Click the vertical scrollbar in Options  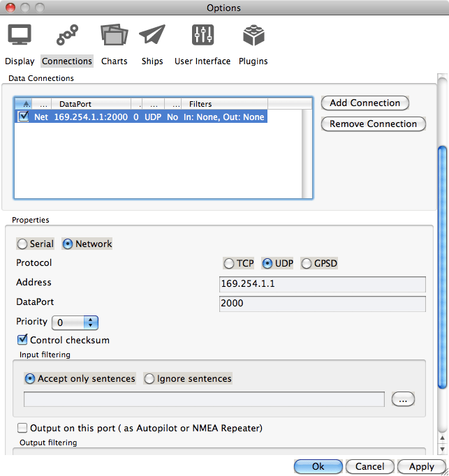[441, 265]
